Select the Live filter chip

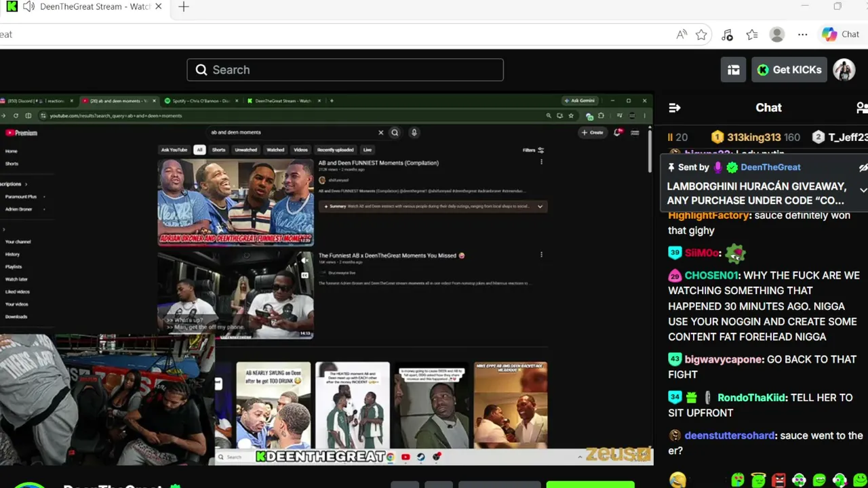[x=367, y=150]
